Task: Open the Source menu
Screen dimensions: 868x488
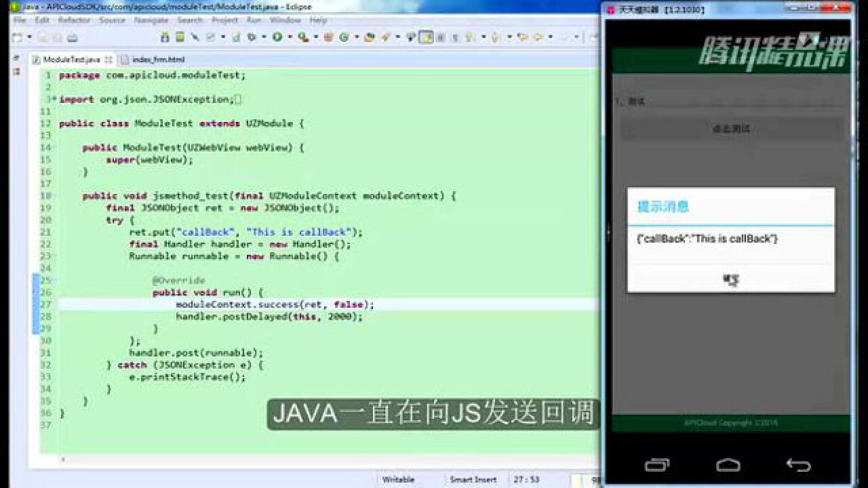Action: click(112, 20)
